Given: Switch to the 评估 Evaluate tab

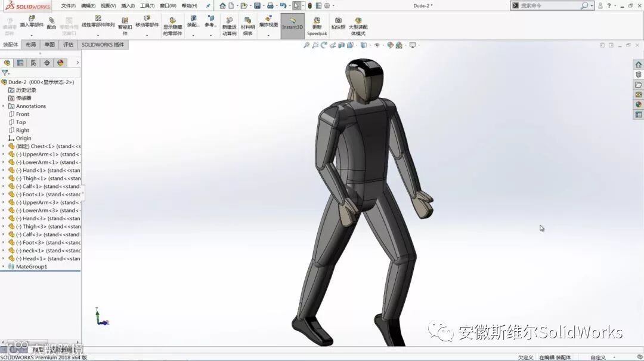Looking at the screenshot, I should point(69,44).
